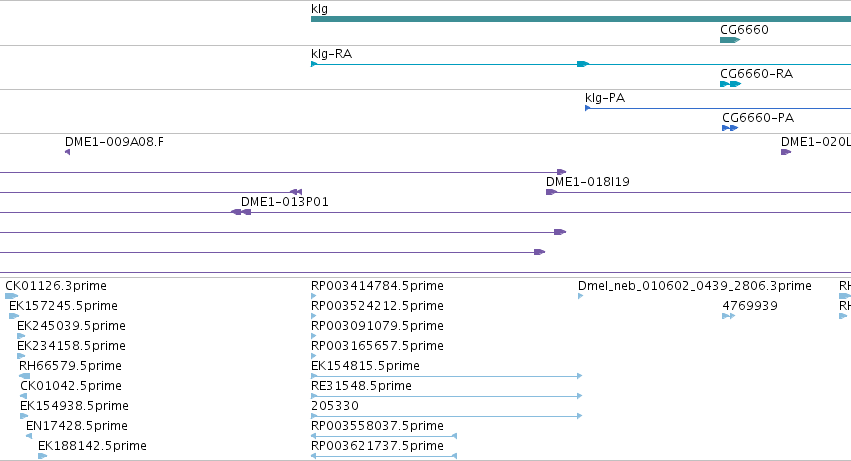Select the RP003414784.5prime feature label

click(x=377, y=286)
